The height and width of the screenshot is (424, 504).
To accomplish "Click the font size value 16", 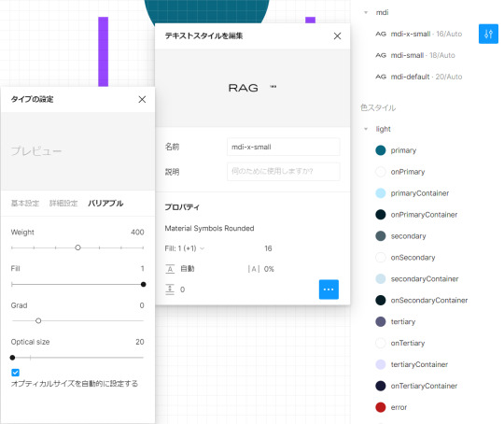I will coord(268,248).
